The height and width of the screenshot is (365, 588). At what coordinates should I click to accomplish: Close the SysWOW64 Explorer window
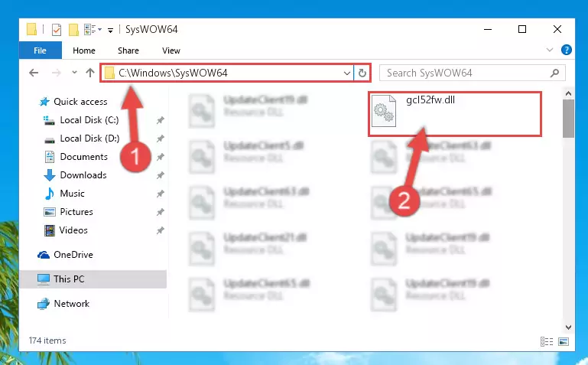pyautogui.click(x=557, y=29)
